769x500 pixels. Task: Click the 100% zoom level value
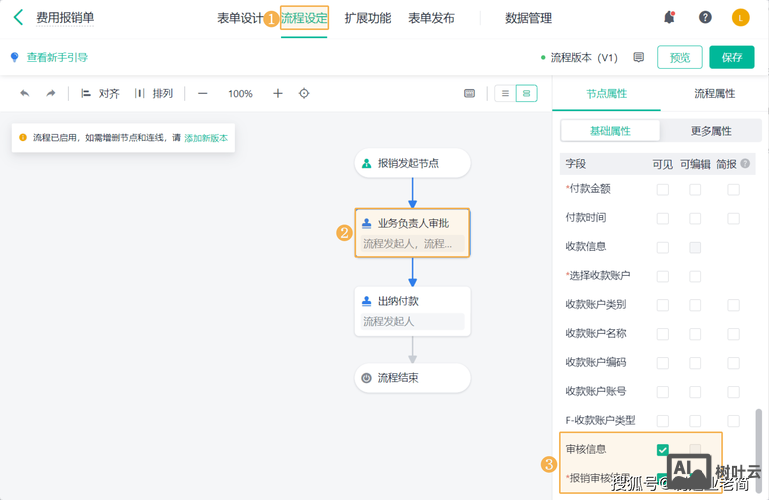[240, 93]
